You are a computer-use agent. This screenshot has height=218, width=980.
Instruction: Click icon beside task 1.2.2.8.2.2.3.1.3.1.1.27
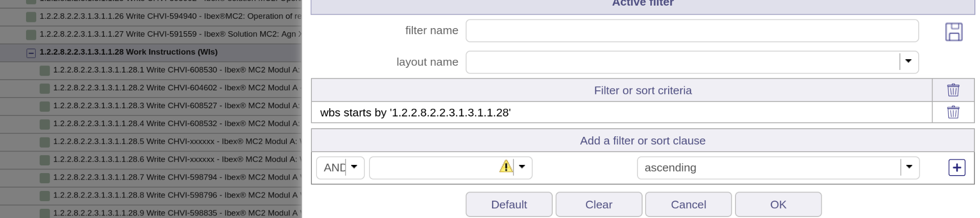coord(31,34)
